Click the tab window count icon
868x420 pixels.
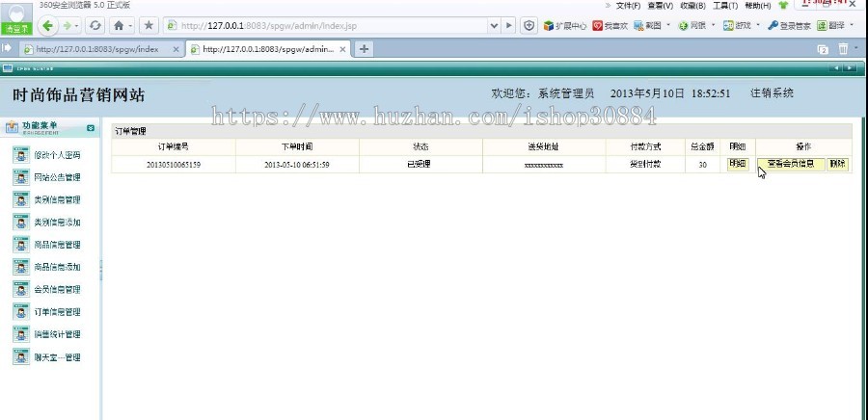pos(823,50)
